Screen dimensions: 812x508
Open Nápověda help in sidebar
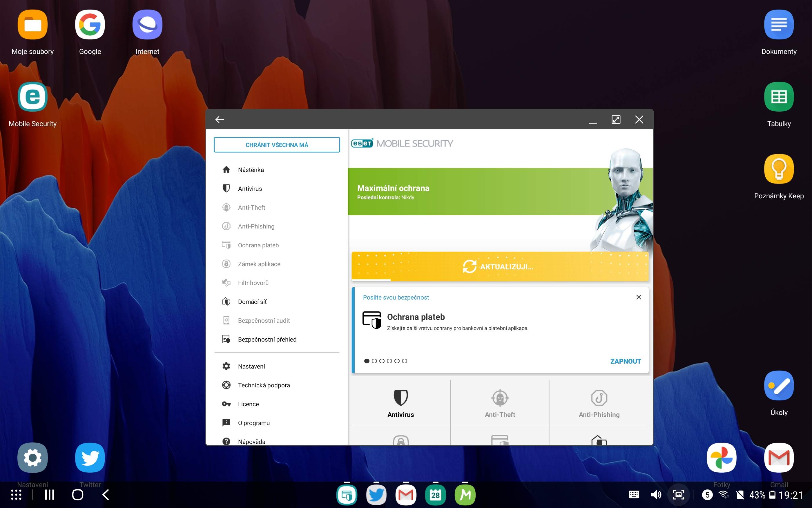pyautogui.click(x=277, y=441)
